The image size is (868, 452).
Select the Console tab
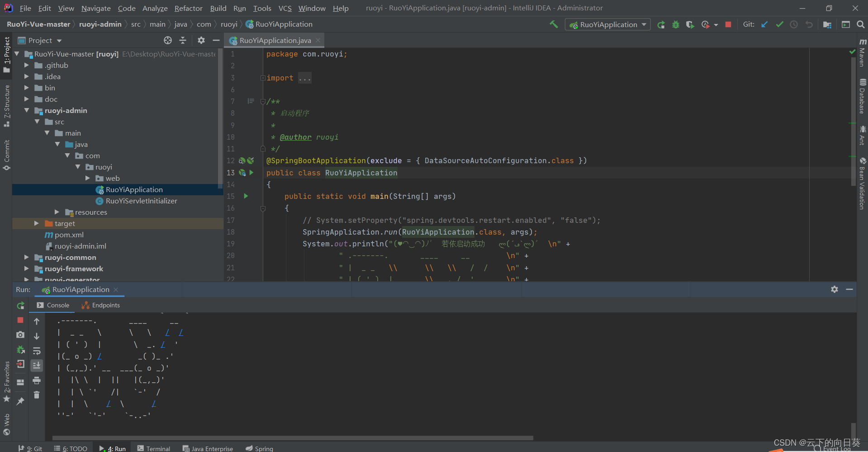[53, 305]
